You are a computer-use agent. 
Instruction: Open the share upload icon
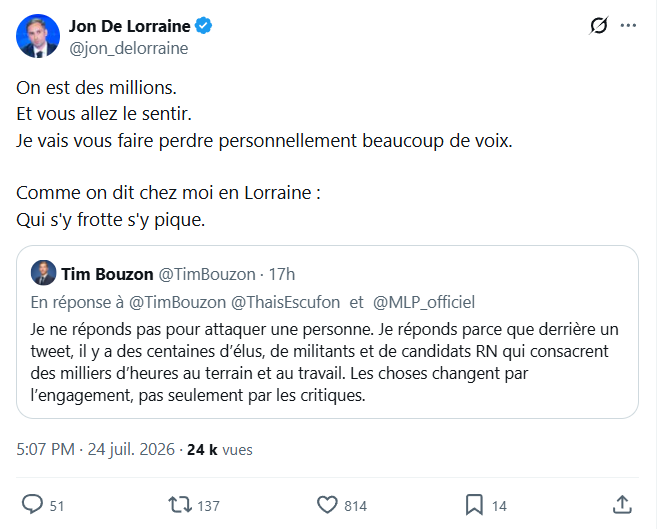[x=622, y=505]
